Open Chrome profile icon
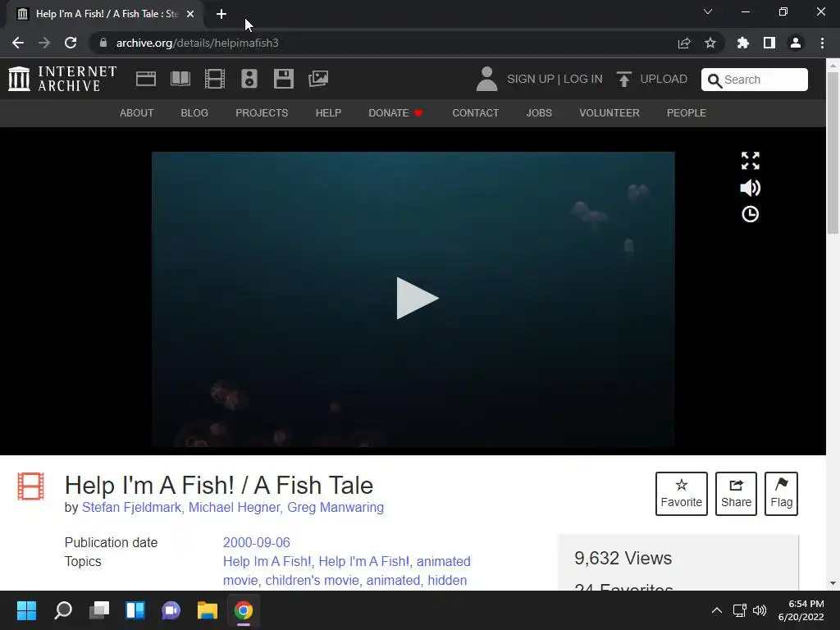Image resolution: width=840 pixels, height=630 pixels. (x=796, y=43)
